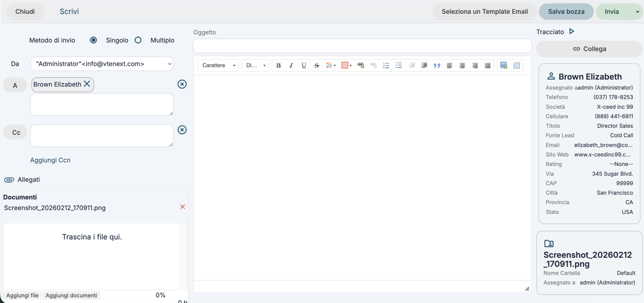Screen dimensions: 644x303
Task: Expand the Tracciato arrow
Action: (x=572, y=31)
